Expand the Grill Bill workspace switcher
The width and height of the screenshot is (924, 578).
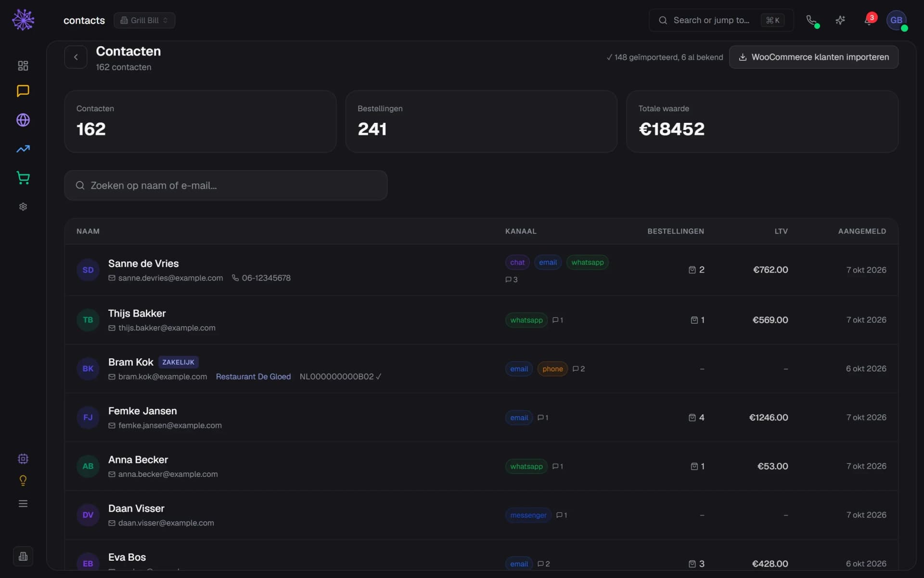point(144,20)
